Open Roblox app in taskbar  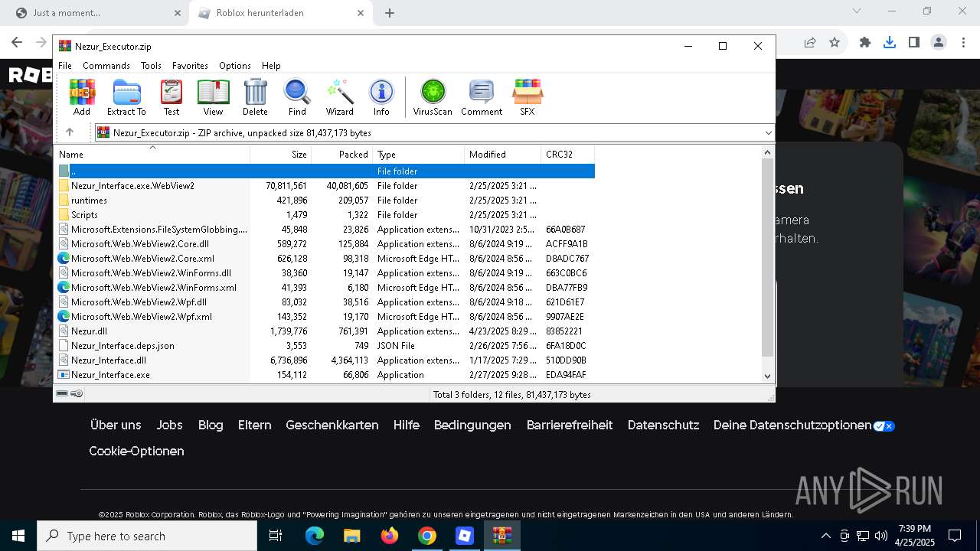pyautogui.click(x=464, y=536)
